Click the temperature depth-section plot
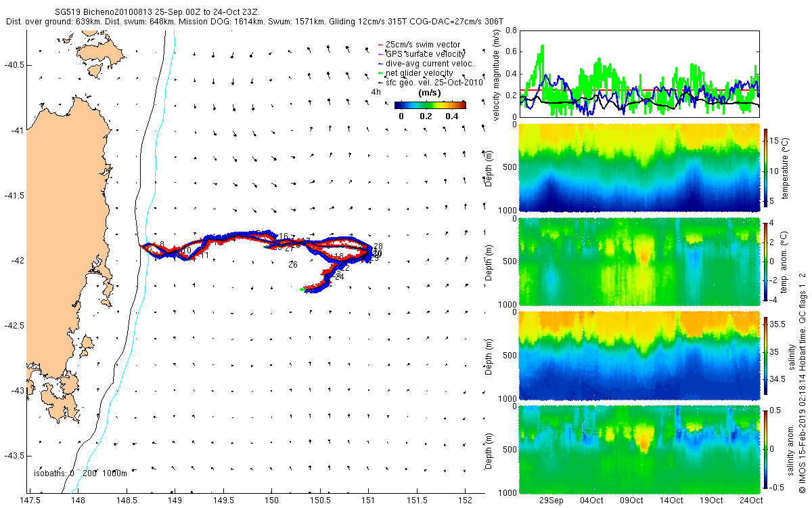Image resolution: width=812 pixels, height=508 pixels. (x=638, y=167)
